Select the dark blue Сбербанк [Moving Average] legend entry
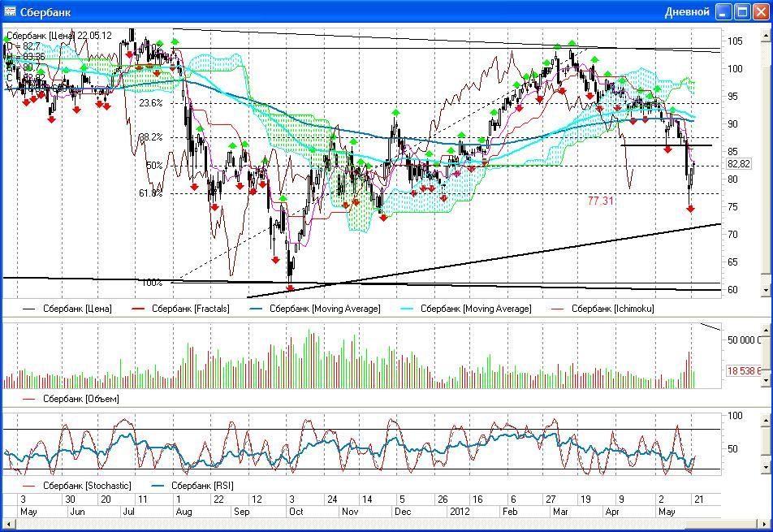Viewport: 773px width, 532px height. click(x=316, y=309)
